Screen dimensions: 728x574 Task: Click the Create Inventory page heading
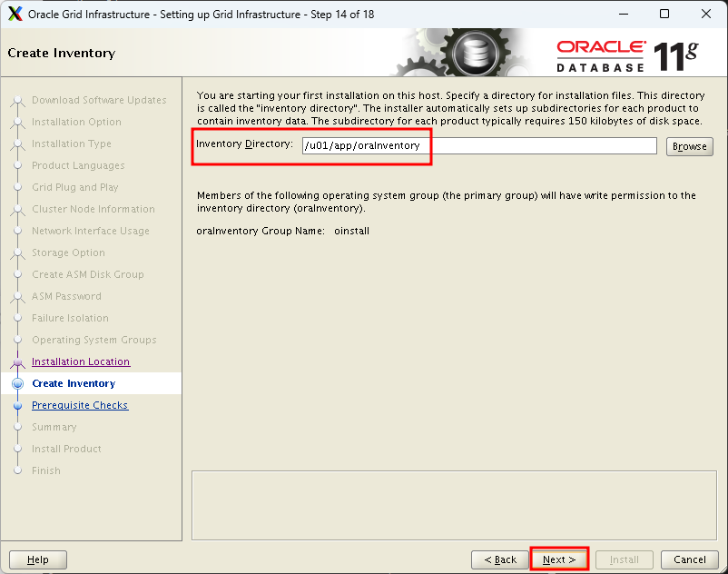62,53
